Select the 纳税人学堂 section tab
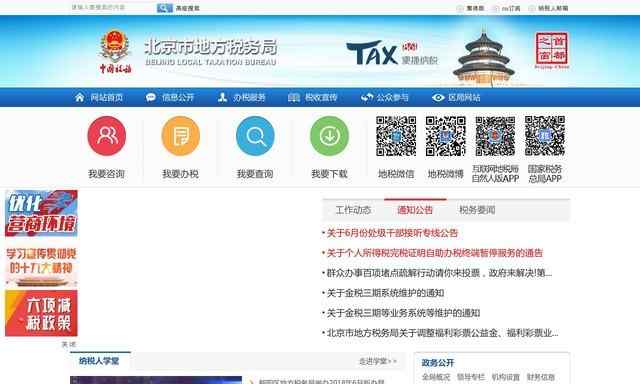 pyautogui.click(x=99, y=361)
